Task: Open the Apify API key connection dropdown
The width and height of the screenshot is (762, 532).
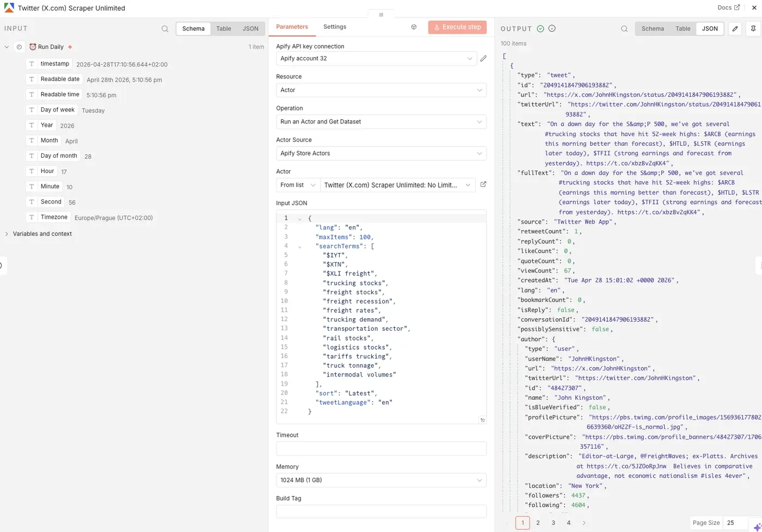Action: (377, 58)
